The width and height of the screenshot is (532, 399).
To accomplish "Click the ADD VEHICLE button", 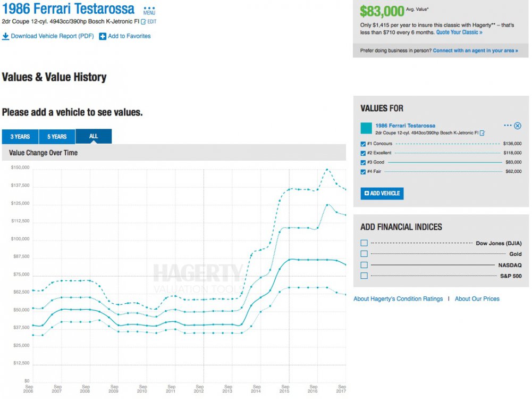I will tap(382, 194).
